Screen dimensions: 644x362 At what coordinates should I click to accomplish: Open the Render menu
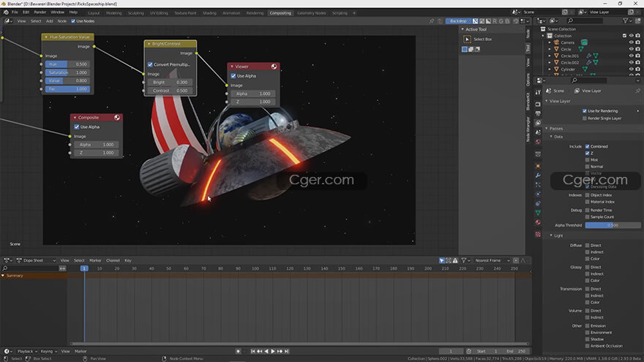click(x=40, y=12)
